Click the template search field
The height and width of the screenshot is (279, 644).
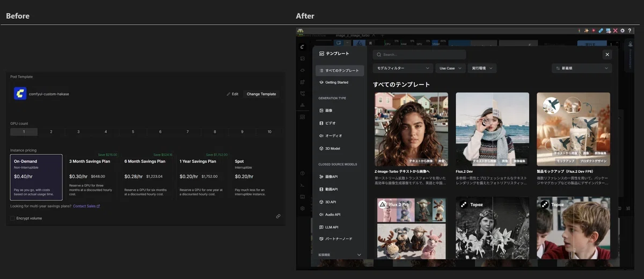[x=419, y=54]
